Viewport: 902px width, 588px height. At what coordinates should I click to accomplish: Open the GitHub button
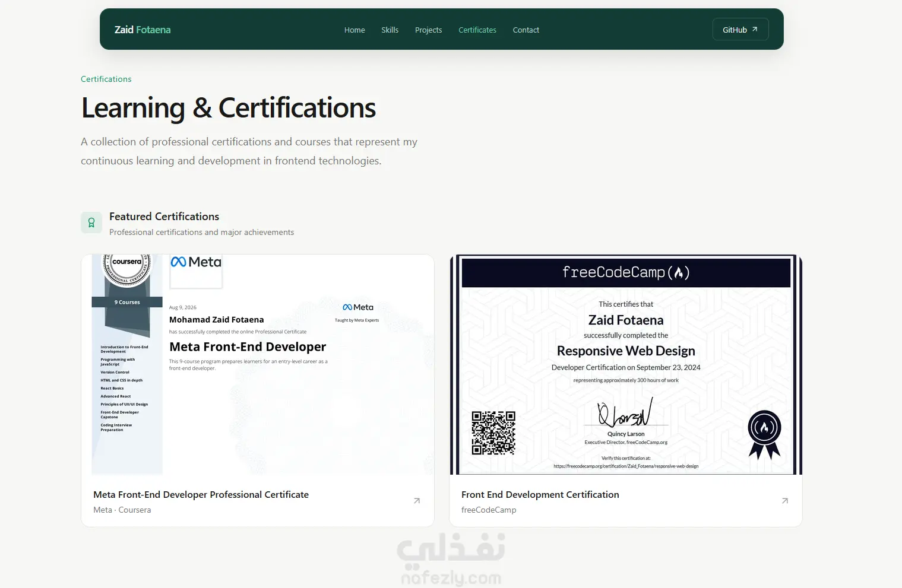tap(740, 30)
